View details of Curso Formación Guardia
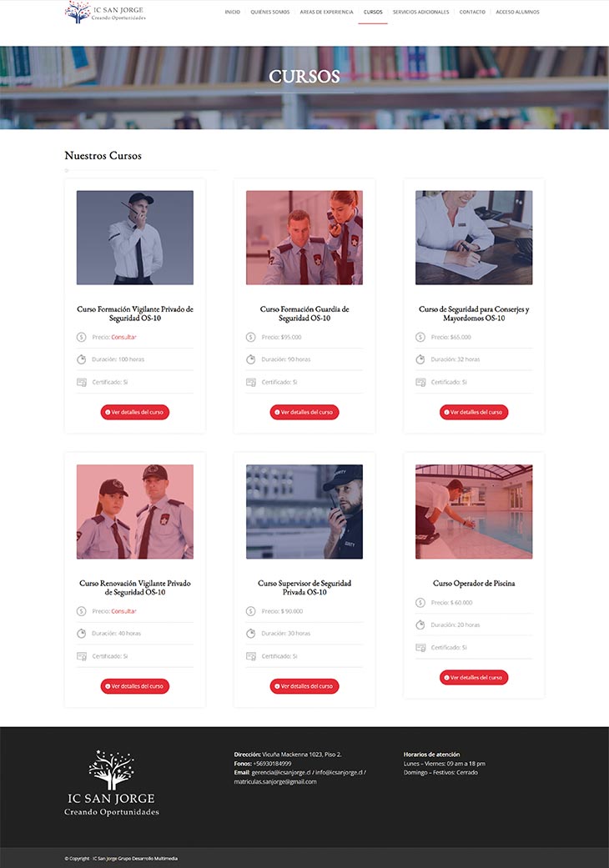The height and width of the screenshot is (868, 609). [304, 412]
